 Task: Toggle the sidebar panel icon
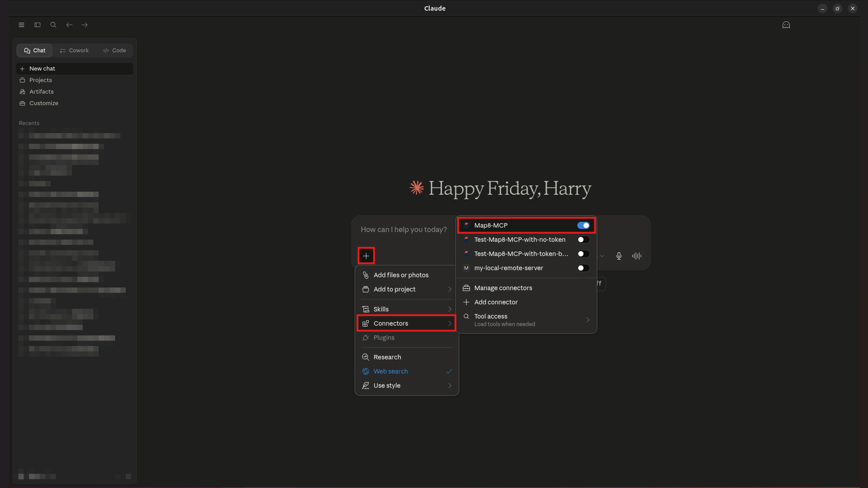click(x=38, y=25)
